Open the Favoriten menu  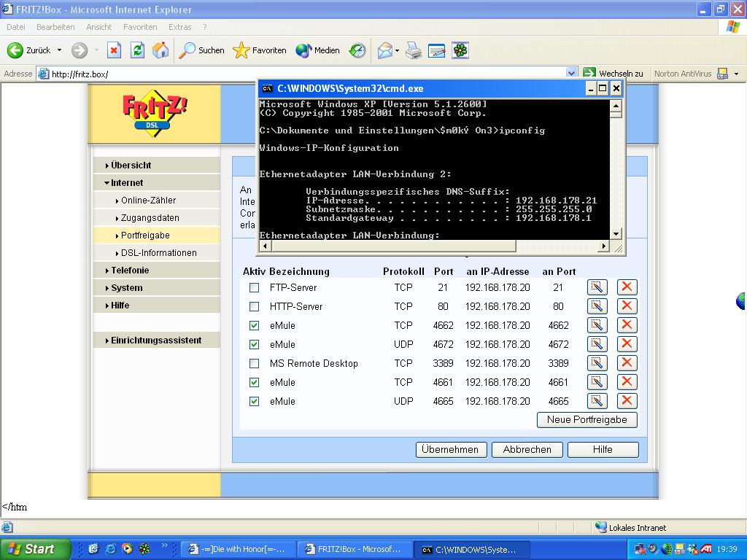(140, 27)
